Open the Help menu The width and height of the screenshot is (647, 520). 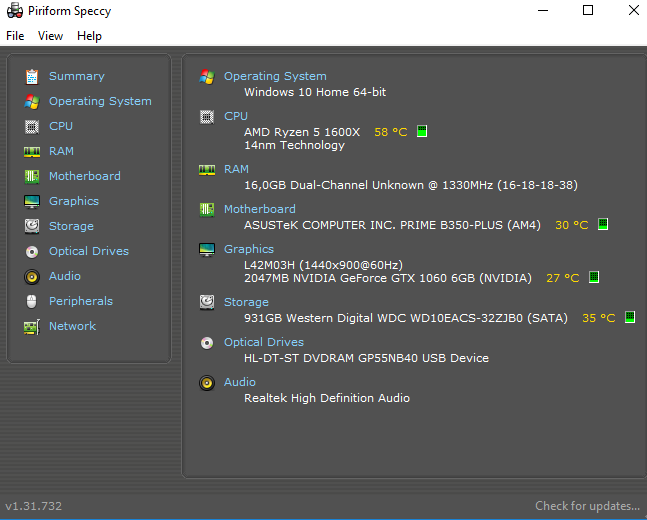click(x=89, y=36)
